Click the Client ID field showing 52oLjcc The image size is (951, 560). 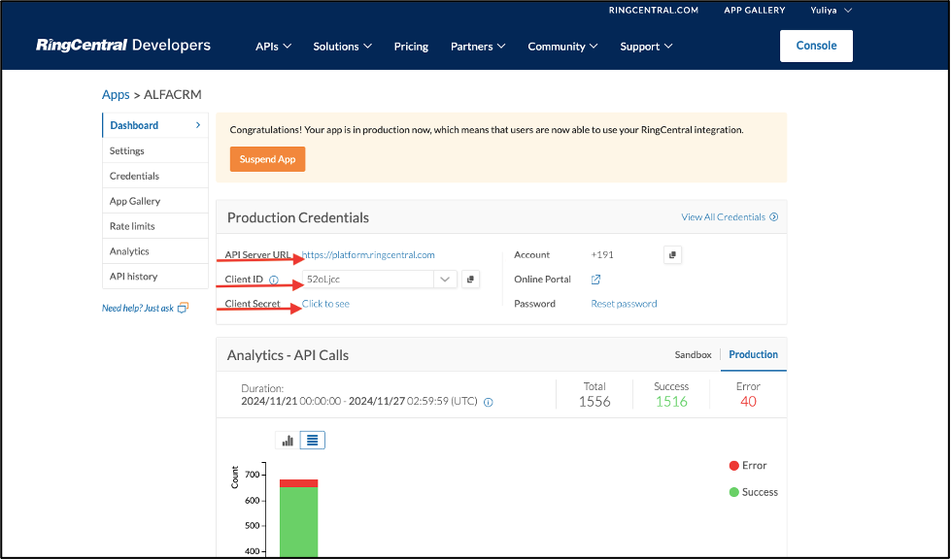(x=368, y=280)
